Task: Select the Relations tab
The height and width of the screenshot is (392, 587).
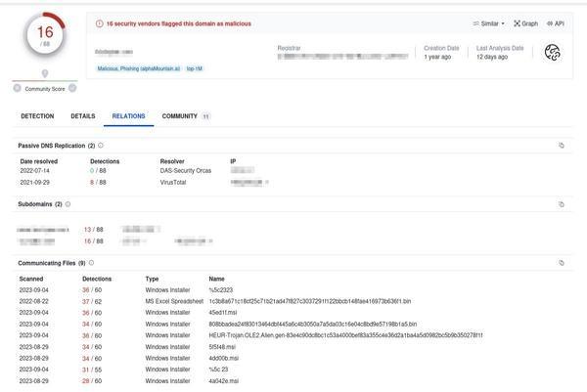Action: click(x=128, y=116)
